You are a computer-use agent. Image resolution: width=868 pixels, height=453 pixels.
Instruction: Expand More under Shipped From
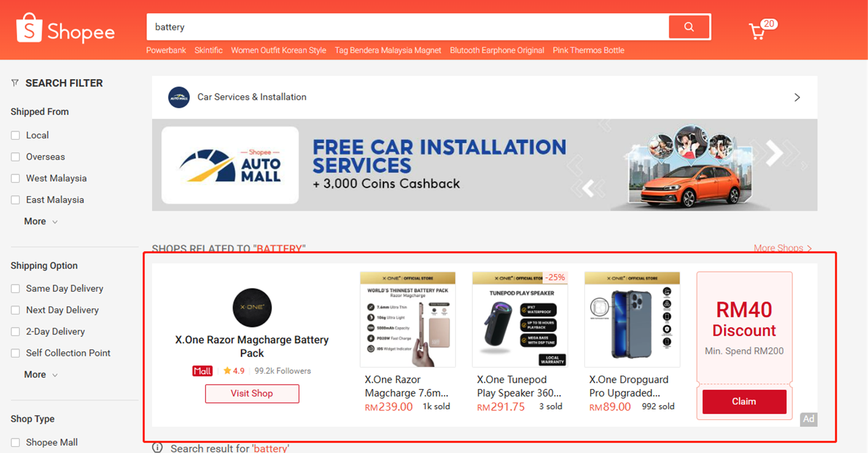click(41, 221)
